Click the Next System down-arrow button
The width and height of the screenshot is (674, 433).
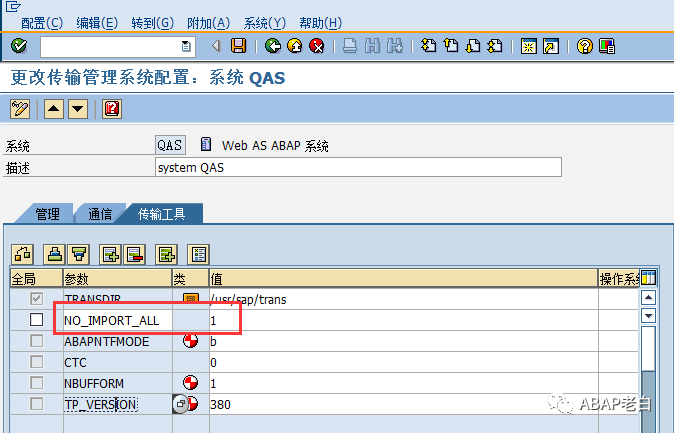coord(78,109)
